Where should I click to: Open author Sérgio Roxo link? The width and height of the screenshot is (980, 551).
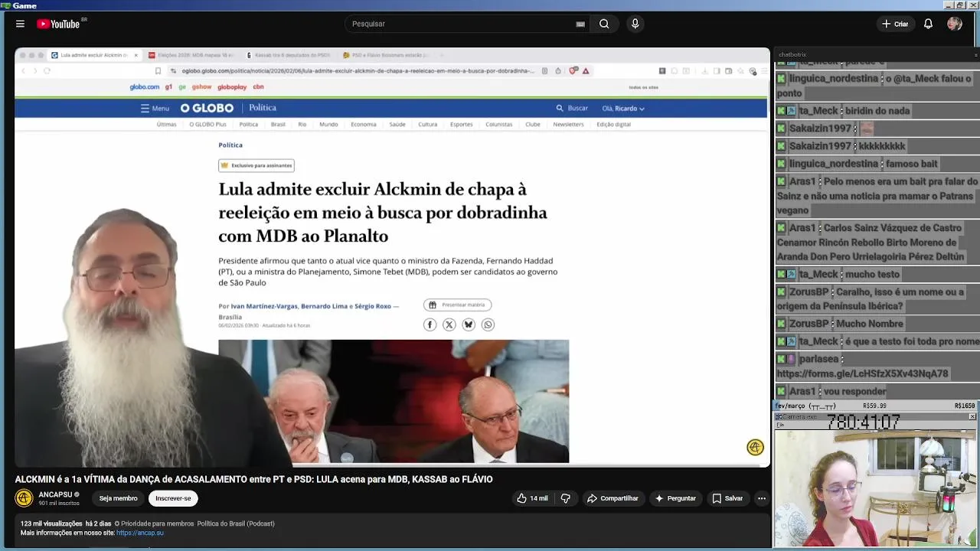(x=373, y=306)
